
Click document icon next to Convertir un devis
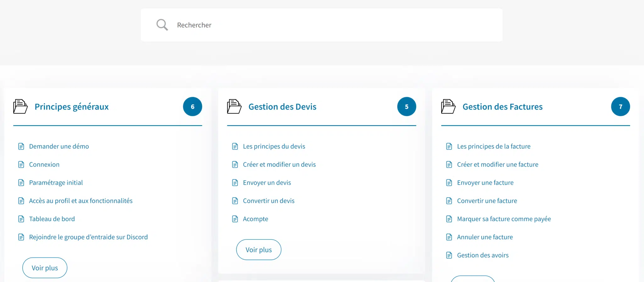click(x=235, y=201)
